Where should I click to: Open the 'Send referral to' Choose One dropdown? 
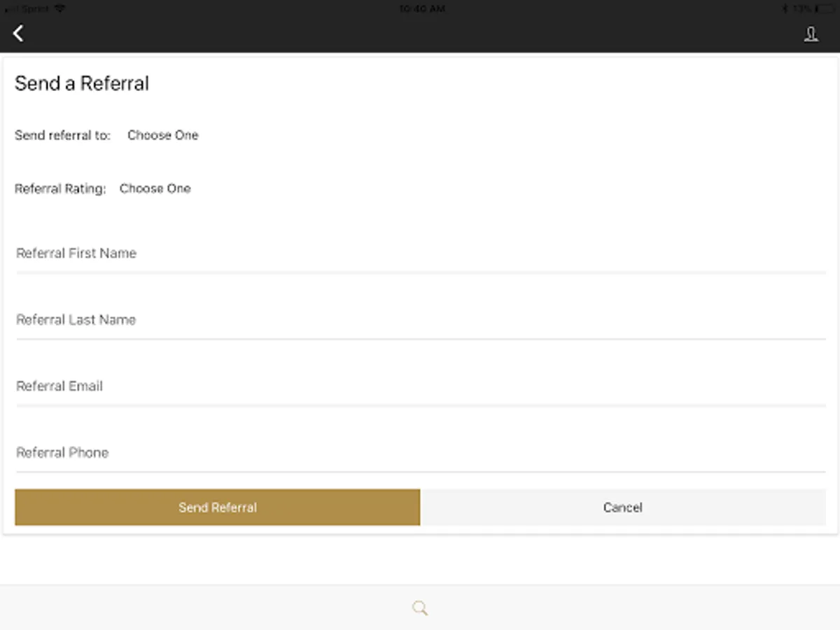163,135
